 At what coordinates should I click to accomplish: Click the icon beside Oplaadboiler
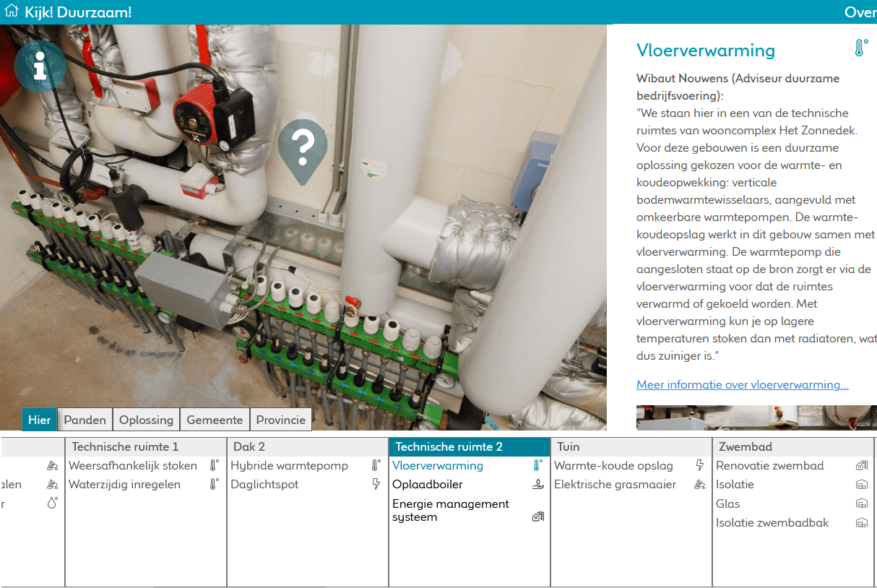click(537, 485)
